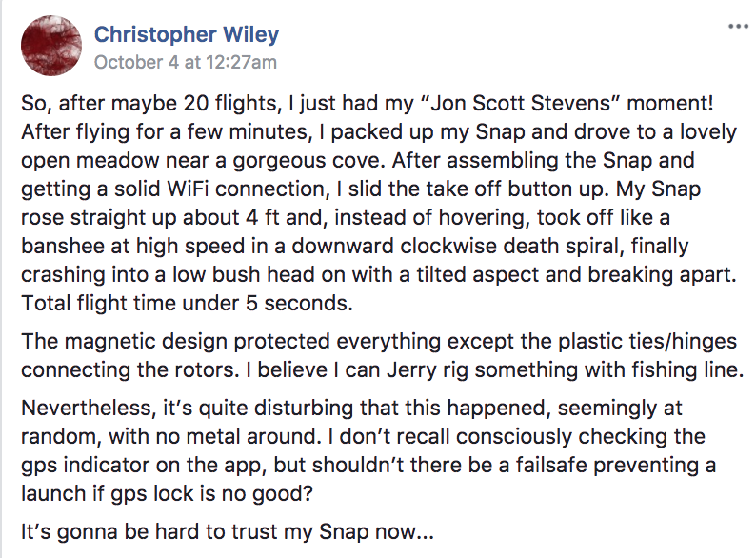Open Christopher Wiley's profile name link
The height and width of the screenshot is (558, 756).
click(187, 36)
